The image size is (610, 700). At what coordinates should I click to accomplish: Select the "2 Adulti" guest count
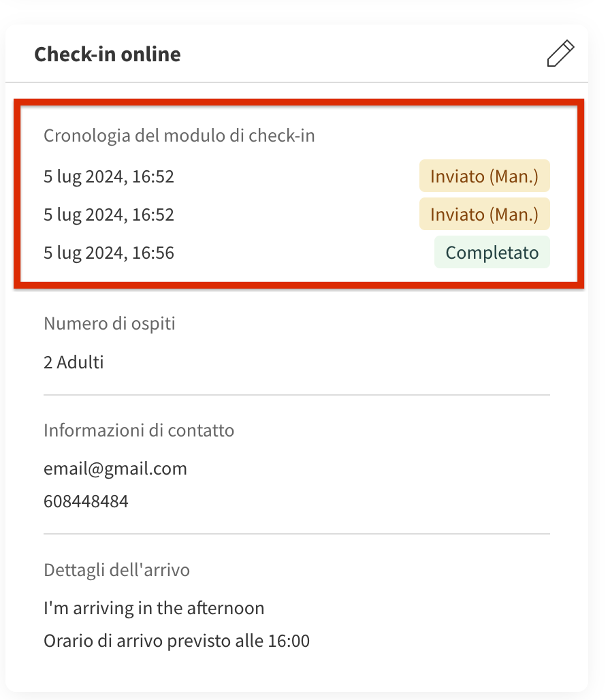point(74,362)
